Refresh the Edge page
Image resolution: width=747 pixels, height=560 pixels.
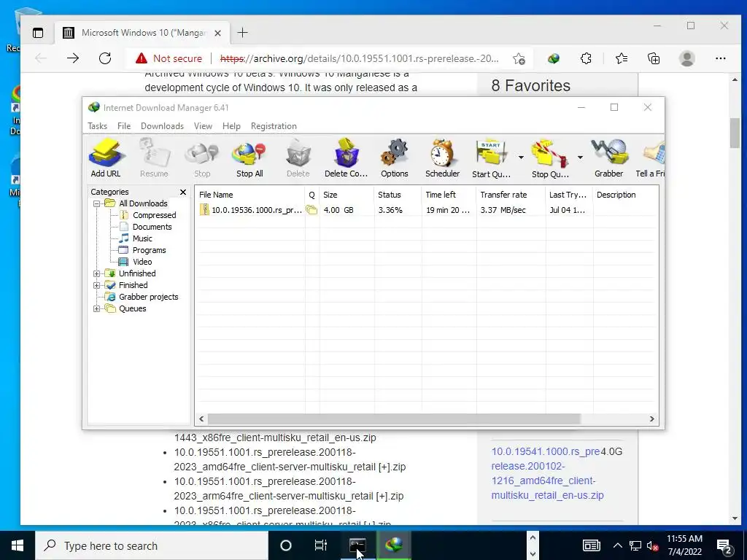pos(105,58)
